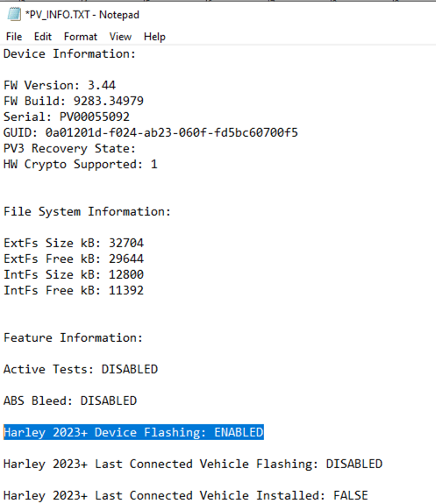
Task: Open the Edit menu
Action: point(43,37)
